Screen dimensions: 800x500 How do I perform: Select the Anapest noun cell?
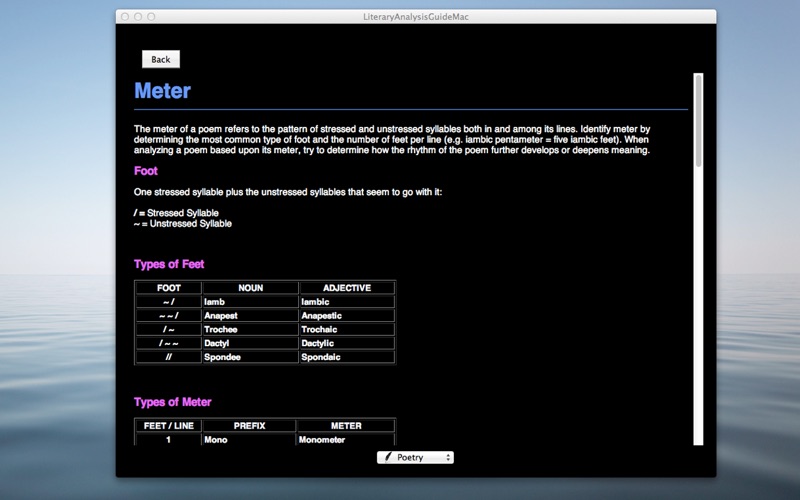click(250, 315)
